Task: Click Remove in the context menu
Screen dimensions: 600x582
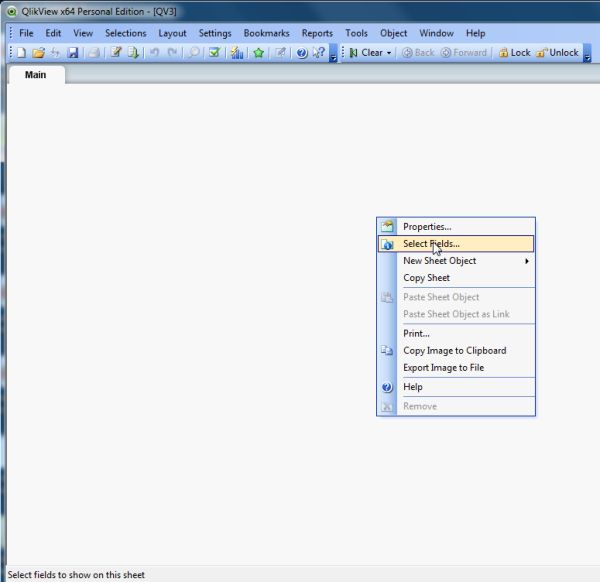Action: pyautogui.click(x=456, y=406)
